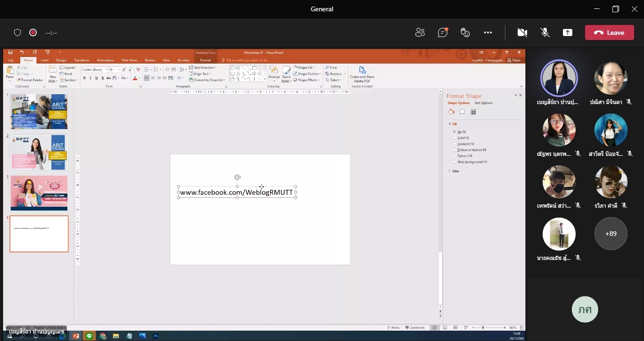This screenshot has width=644, height=341.
Task: Switch to the Design ribbon tab
Action: pyautogui.click(x=61, y=60)
